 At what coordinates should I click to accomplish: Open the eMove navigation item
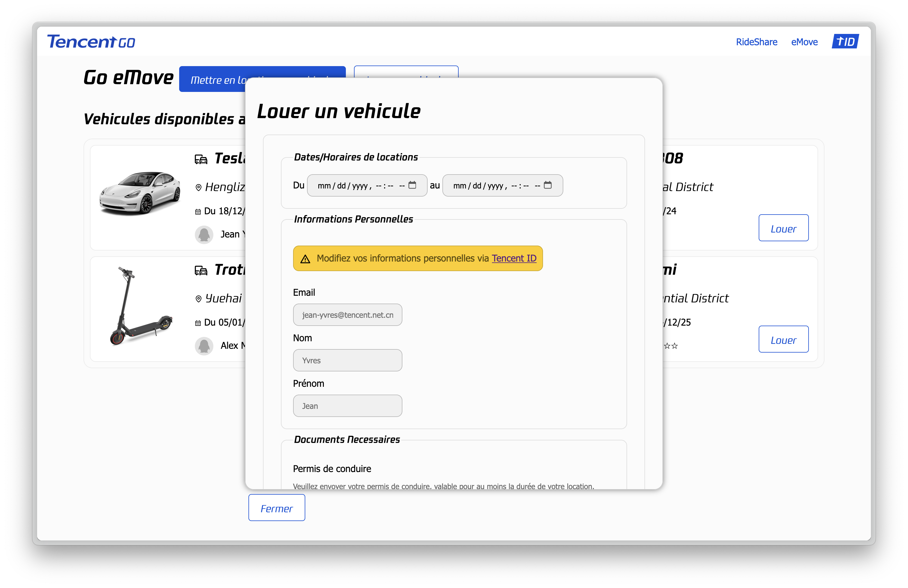coord(804,42)
